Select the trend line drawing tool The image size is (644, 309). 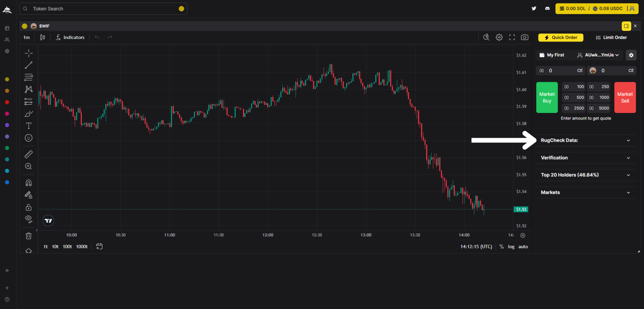(29, 65)
